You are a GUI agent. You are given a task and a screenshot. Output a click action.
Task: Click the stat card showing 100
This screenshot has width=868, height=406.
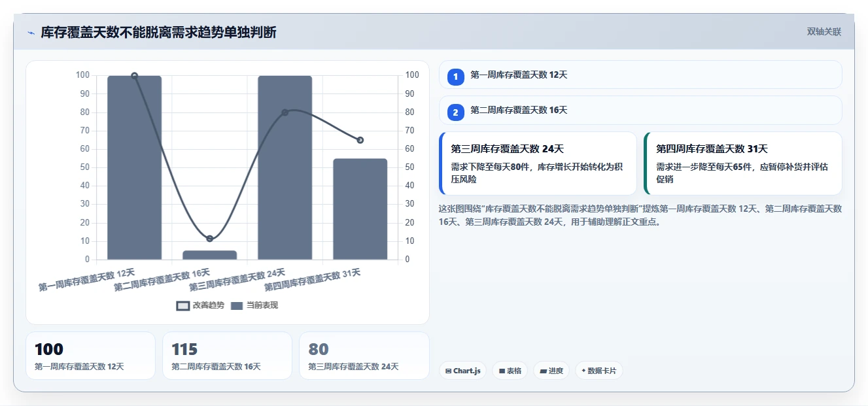click(90, 356)
